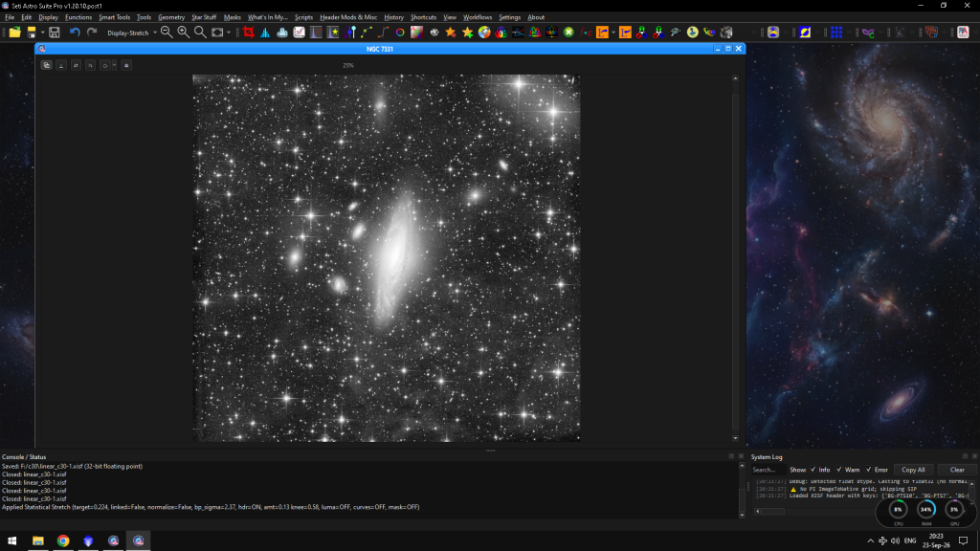Click the blue-yellow window save icon
The height and width of the screenshot is (551, 980).
pyautogui.click(x=32, y=33)
